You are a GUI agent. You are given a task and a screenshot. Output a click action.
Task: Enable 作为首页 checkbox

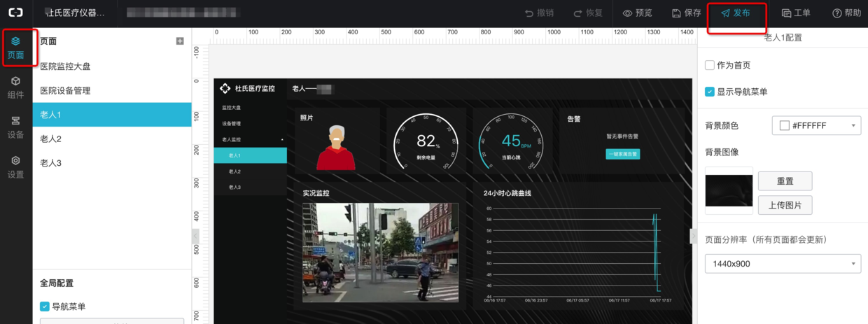(710, 65)
